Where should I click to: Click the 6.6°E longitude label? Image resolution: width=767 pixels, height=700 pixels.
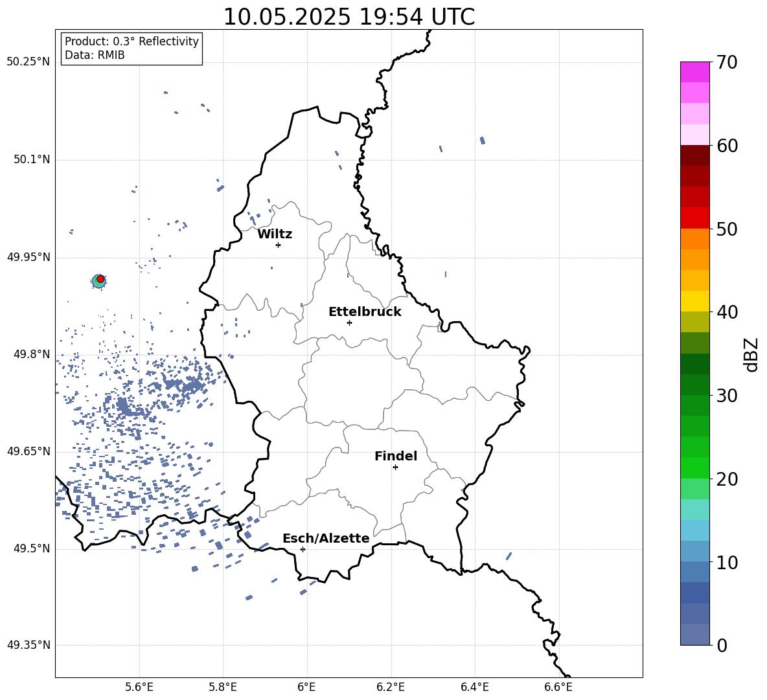point(558,687)
